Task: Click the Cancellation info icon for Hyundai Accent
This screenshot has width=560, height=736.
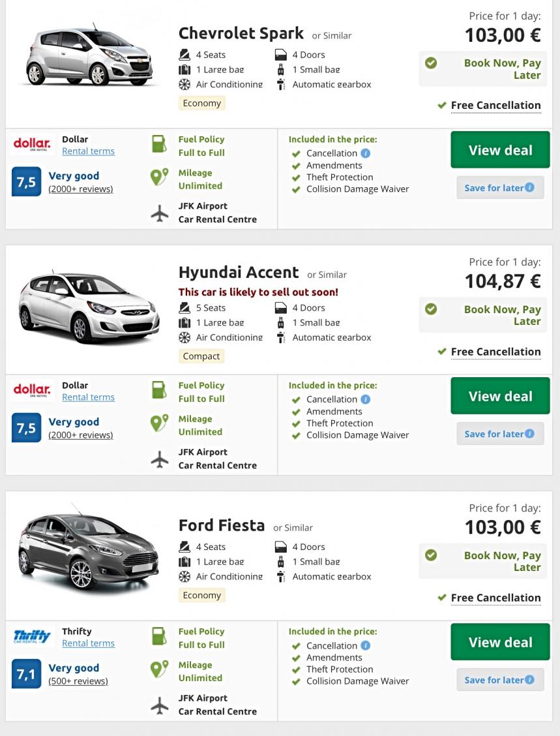Action: (366, 399)
